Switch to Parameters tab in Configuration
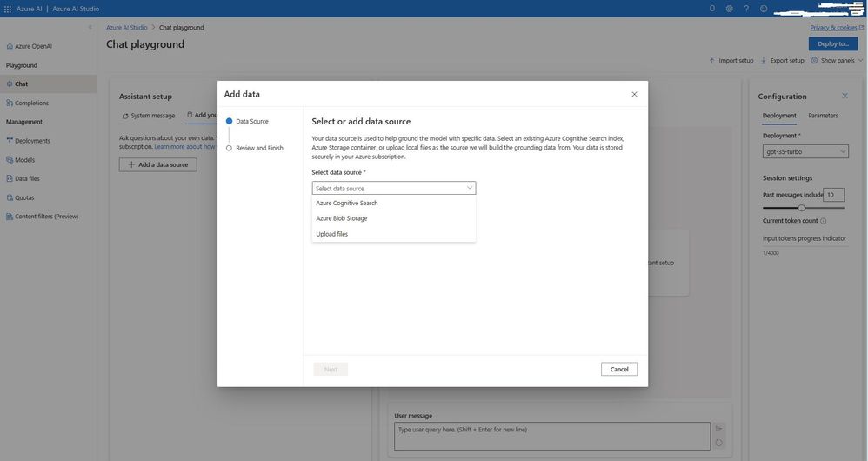The height and width of the screenshot is (461, 868). 823,116
